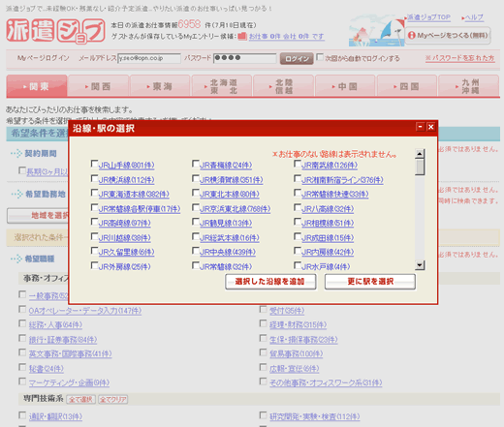The width and height of the screenshot is (504, 427).
Task: Open パスワードを忘れた方 link
Action: (x=460, y=58)
